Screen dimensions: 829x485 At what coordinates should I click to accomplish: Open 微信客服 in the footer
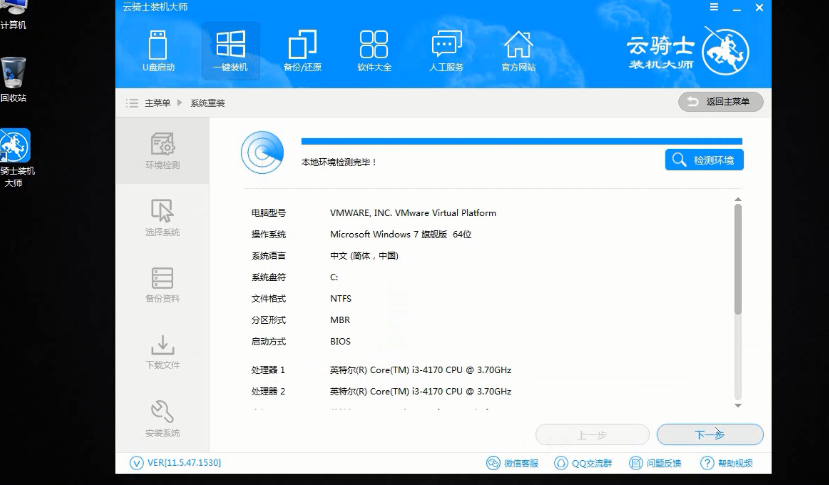(x=512, y=463)
